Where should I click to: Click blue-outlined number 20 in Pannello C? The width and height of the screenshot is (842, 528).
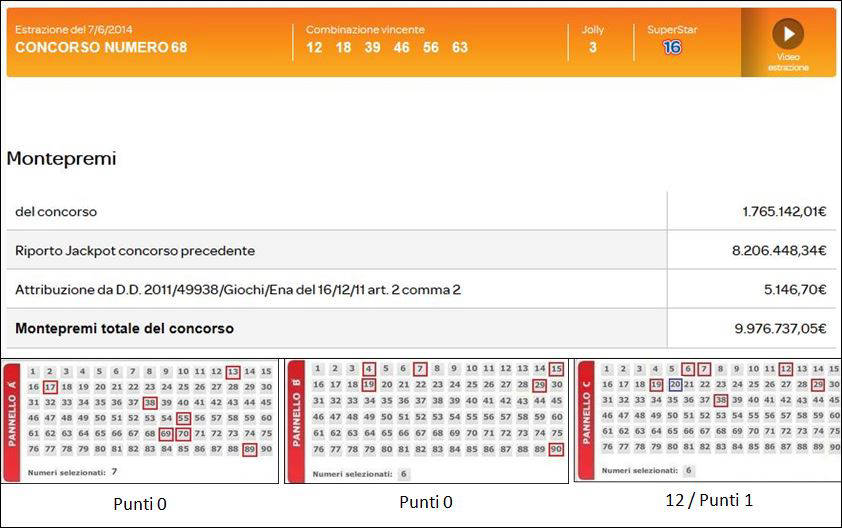pos(675,384)
